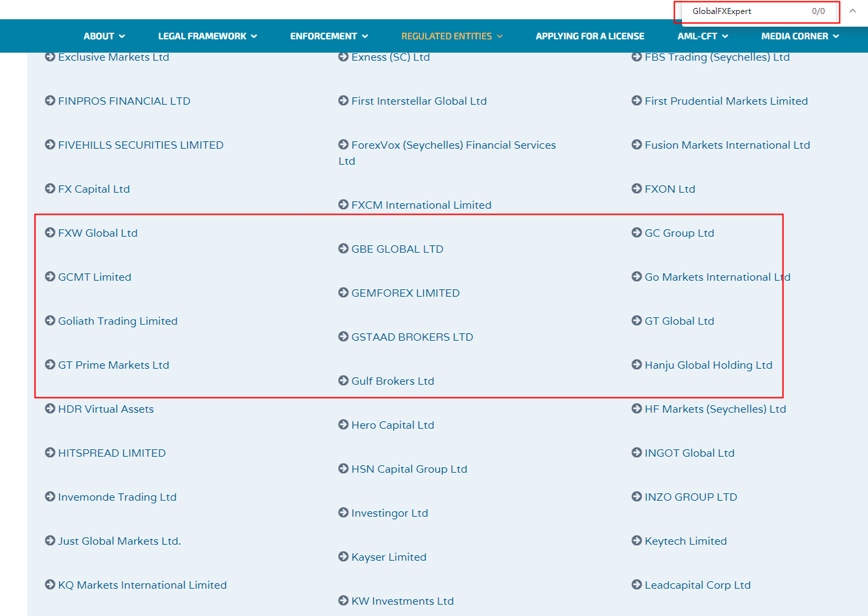Click arrow icon beside FINPROS FINANCIAL LTD
The image size is (868, 616).
point(50,101)
